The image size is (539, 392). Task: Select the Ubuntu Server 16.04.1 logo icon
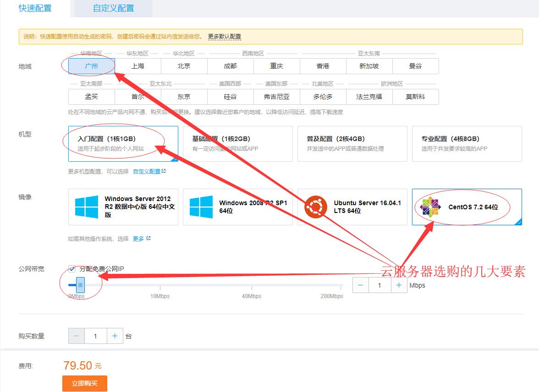point(316,207)
